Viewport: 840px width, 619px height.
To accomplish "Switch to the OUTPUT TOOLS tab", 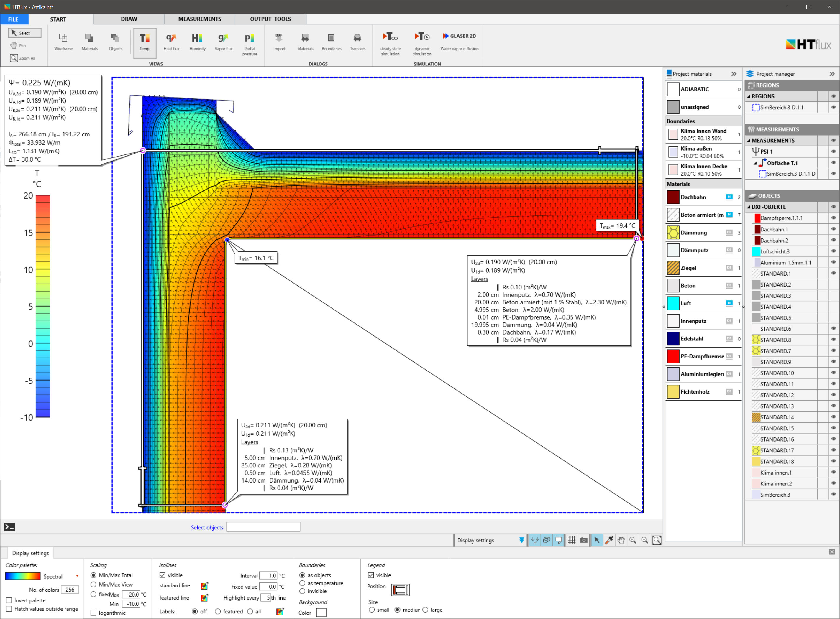I will pos(270,19).
